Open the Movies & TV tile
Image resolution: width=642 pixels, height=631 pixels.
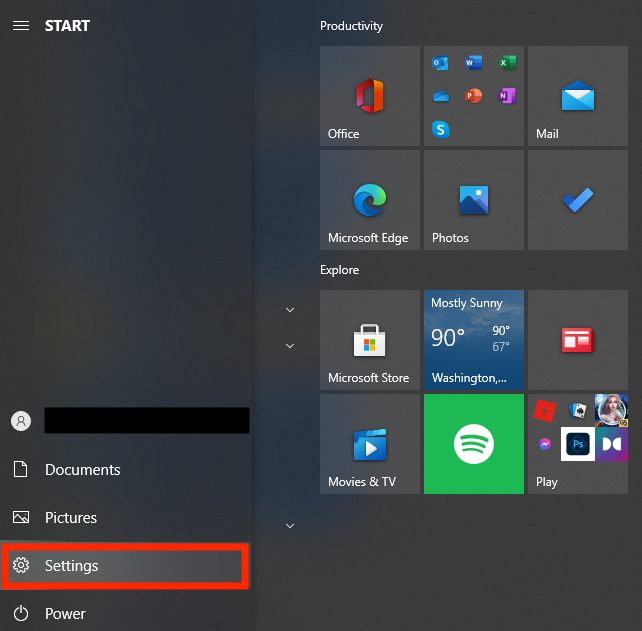coord(370,443)
